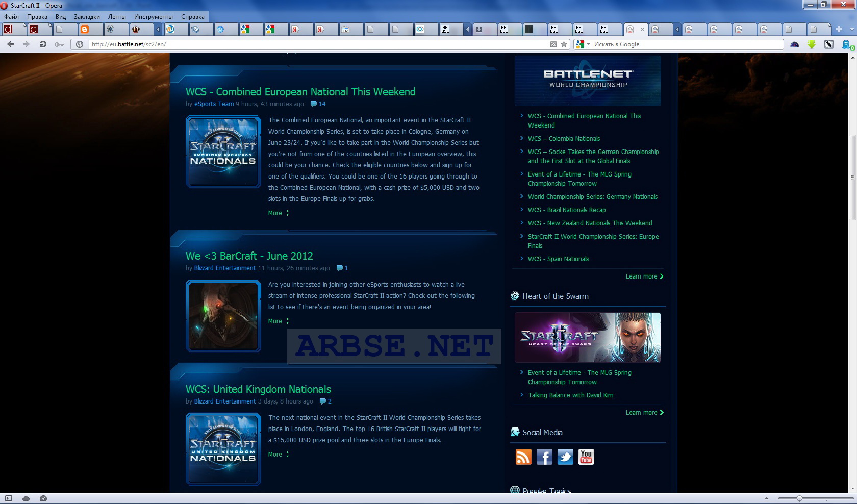
Task: Open the Ghostery ghost extension icon
Action: point(847,45)
